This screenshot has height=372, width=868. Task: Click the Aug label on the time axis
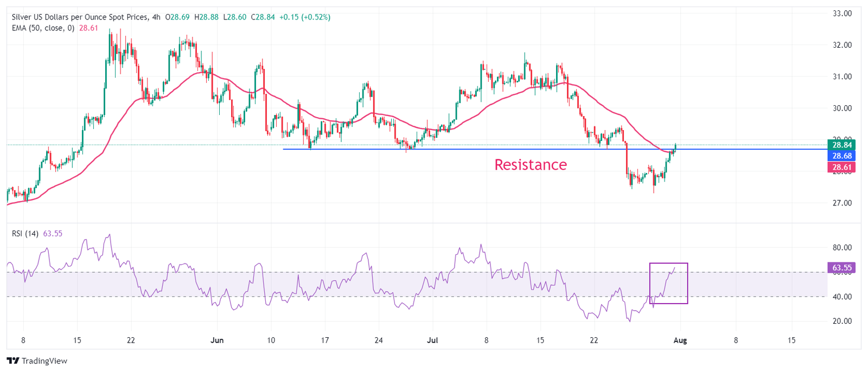point(680,341)
